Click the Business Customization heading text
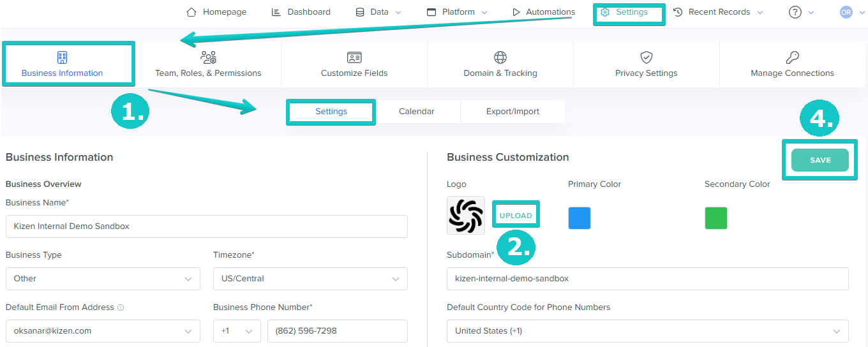Viewport: 868px width, 347px height. click(x=508, y=158)
